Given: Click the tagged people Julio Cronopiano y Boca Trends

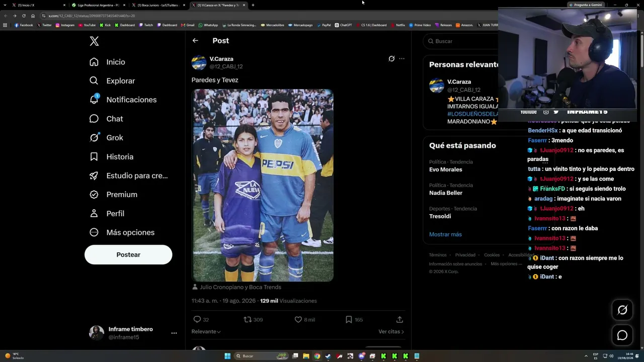Looking at the screenshot, I should (240, 287).
